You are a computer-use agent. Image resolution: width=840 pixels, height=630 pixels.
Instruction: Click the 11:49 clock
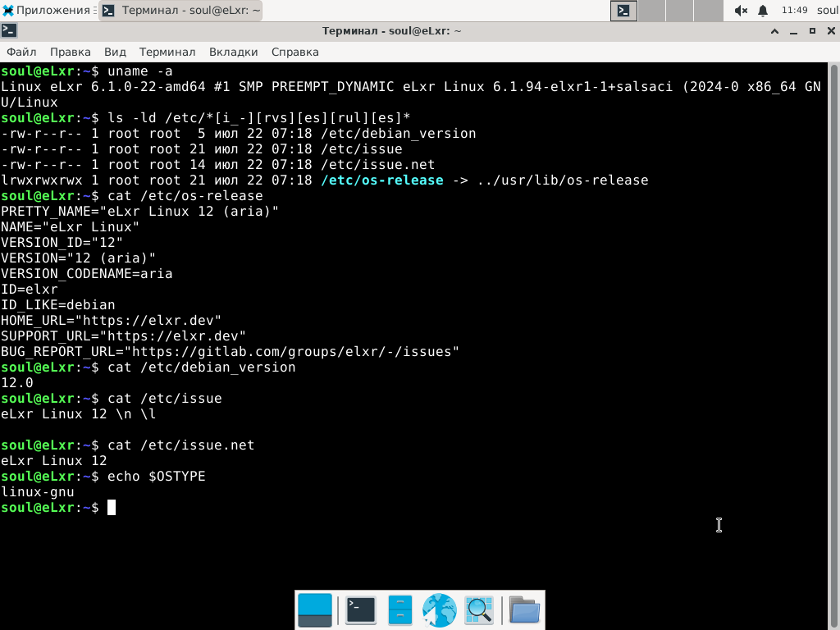(x=794, y=10)
